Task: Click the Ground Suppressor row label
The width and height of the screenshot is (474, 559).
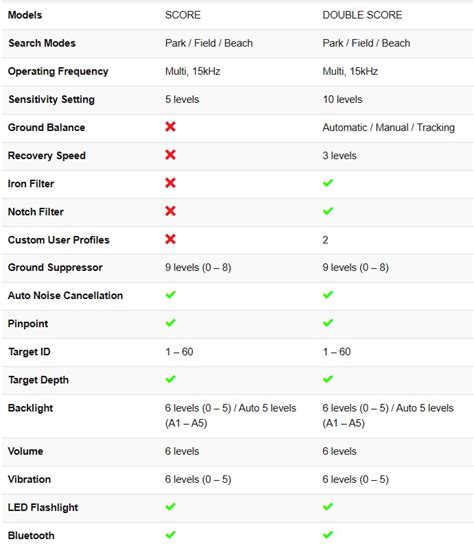Action: point(55,267)
